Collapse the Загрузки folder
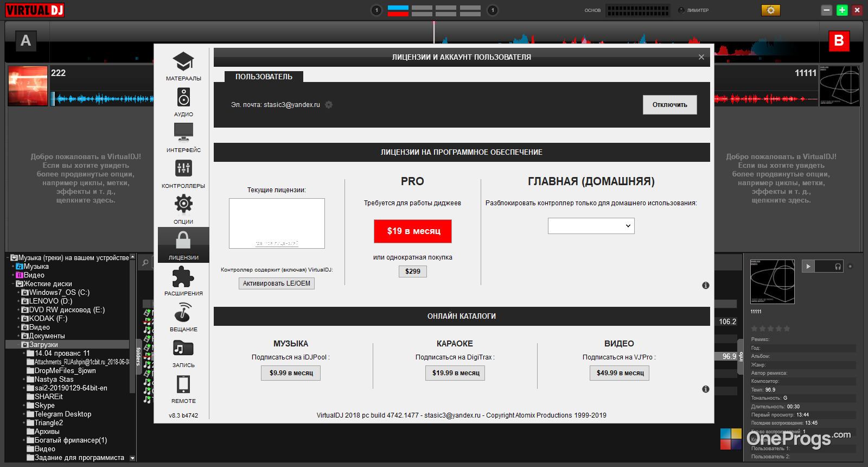The image size is (868, 467). point(18,345)
